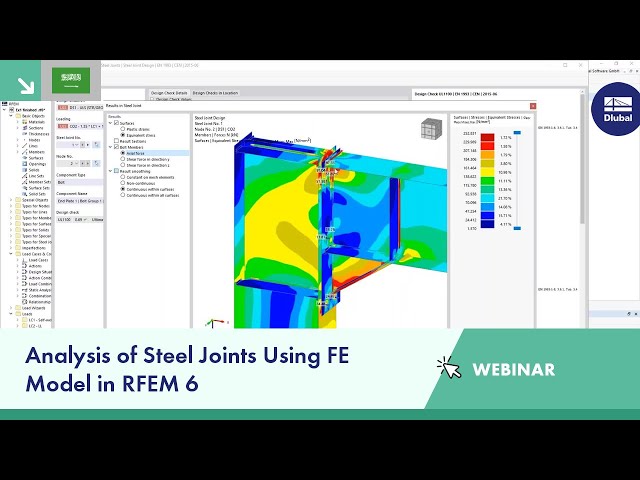Expand the Special Objects folder
This screenshot has height=480, width=640.
[x=11, y=200]
